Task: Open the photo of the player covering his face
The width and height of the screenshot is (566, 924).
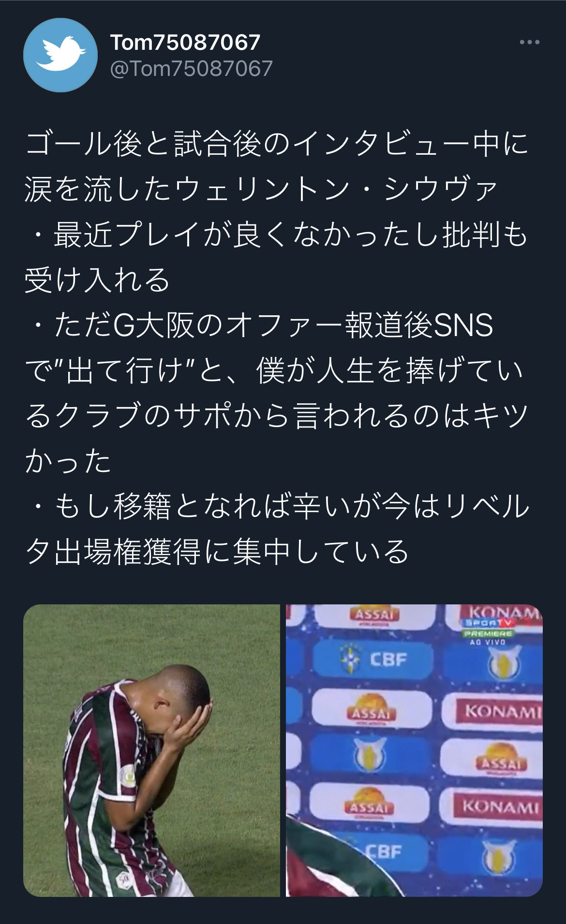Action: pyautogui.click(x=151, y=750)
